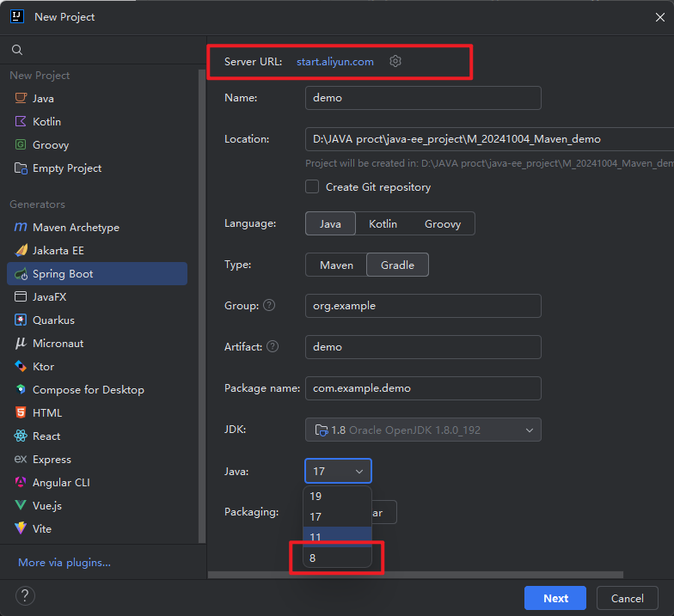Collapse the Java version dropdown
This screenshot has width=674, height=616.
pyautogui.click(x=338, y=471)
